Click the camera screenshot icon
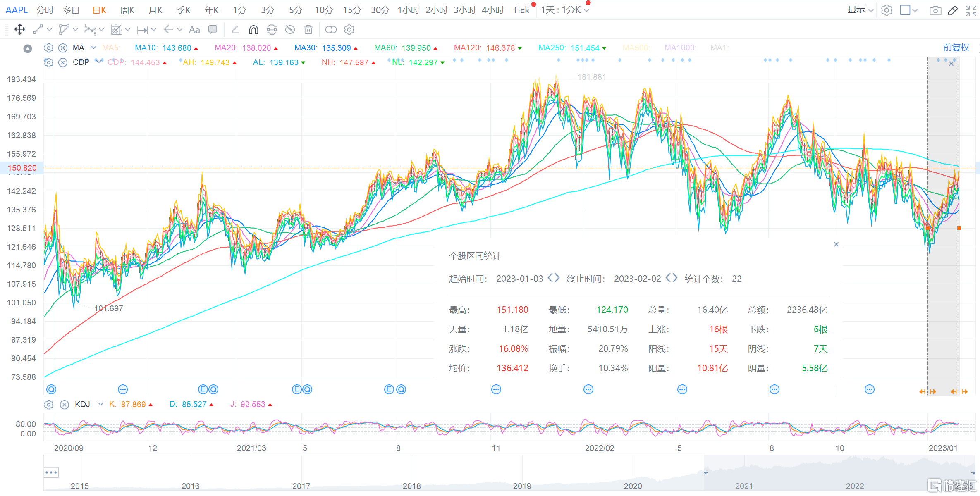 point(935,10)
